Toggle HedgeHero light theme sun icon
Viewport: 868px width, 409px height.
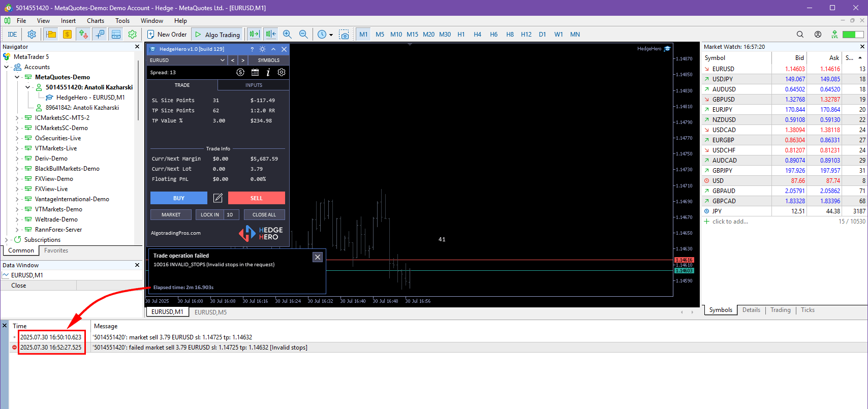[262, 49]
